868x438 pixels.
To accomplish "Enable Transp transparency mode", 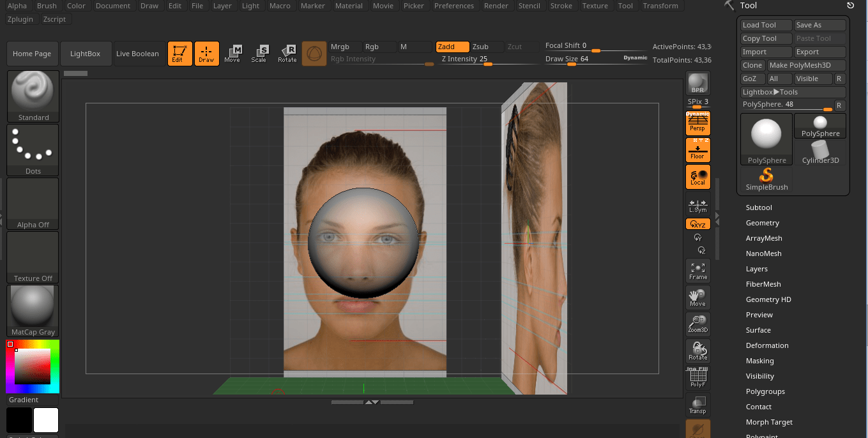I will point(697,405).
